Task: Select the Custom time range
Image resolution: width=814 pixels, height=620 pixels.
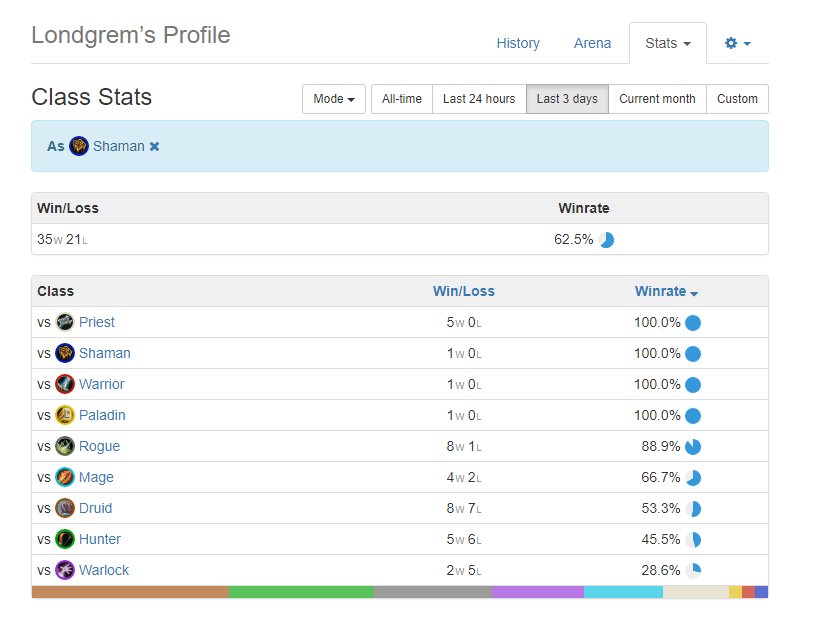Action: tap(737, 99)
